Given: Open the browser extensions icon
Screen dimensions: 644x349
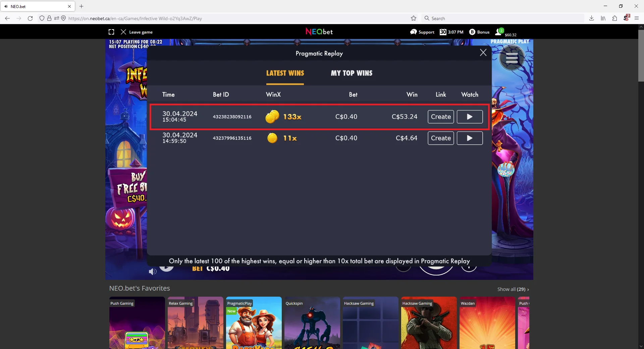Looking at the screenshot, I should pos(614,18).
